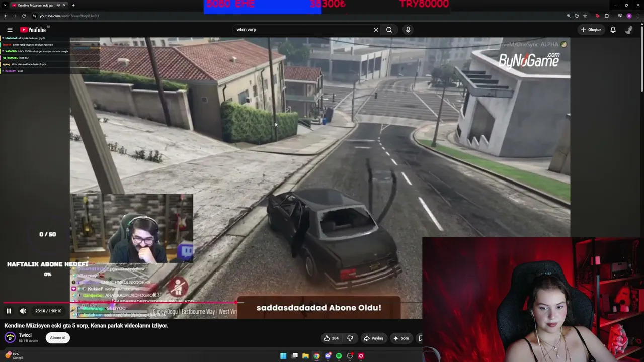Image resolution: width=644 pixels, height=362 pixels.
Task: Share the video via Paylaş
Action: [373, 338]
